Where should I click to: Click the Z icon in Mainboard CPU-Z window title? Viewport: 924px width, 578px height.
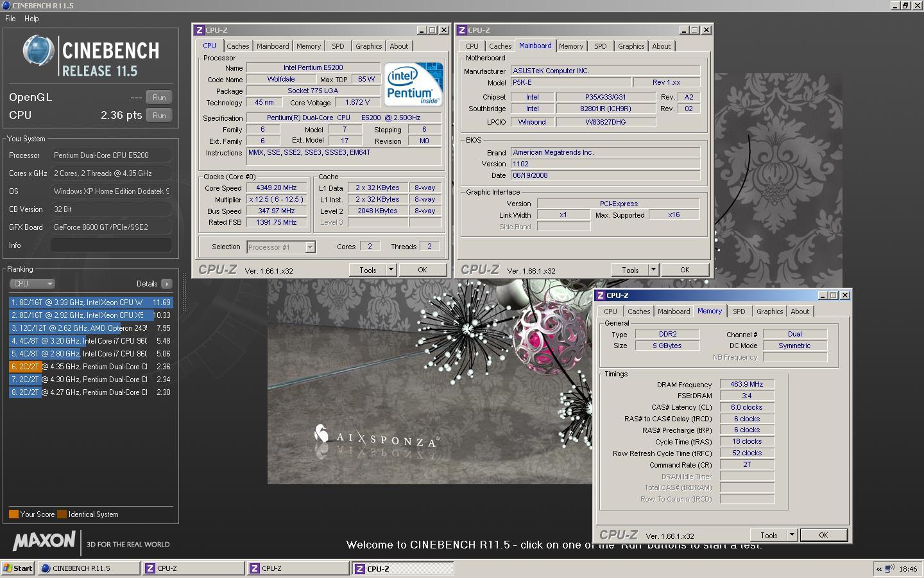coord(461,30)
